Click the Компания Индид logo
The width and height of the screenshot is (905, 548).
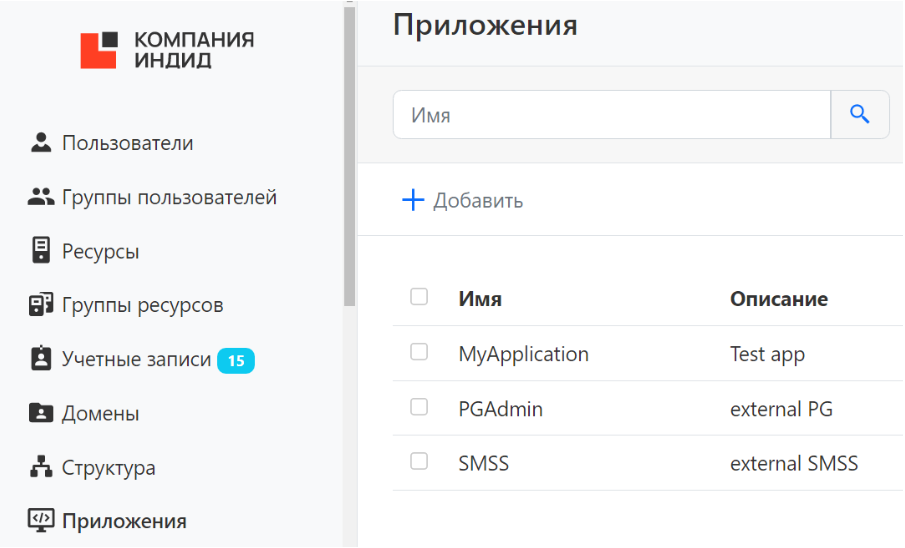click(167, 50)
